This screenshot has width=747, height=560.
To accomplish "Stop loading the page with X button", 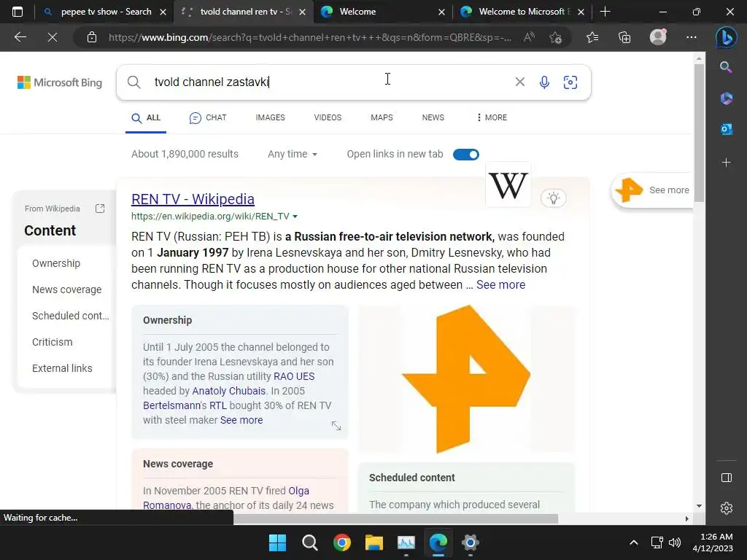I will [53, 37].
